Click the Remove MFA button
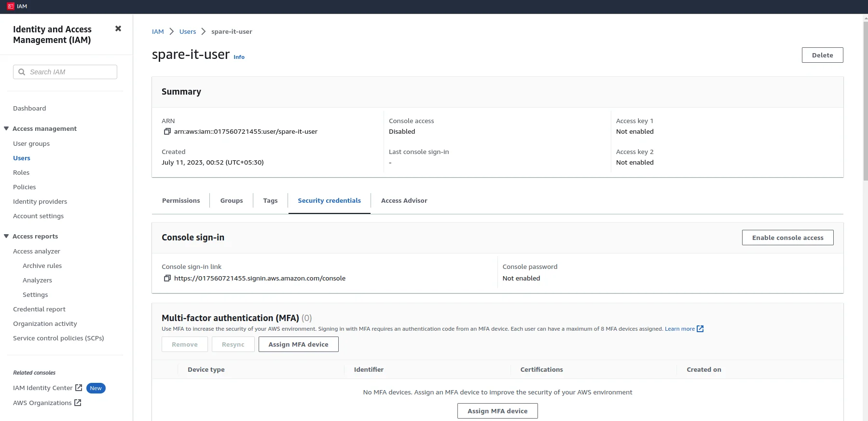 185,344
